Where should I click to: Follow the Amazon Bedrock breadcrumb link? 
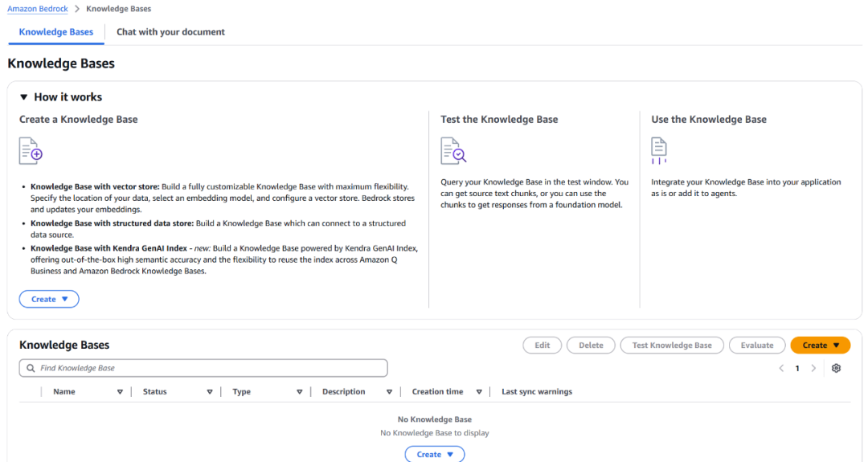click(x=38, y=9)
